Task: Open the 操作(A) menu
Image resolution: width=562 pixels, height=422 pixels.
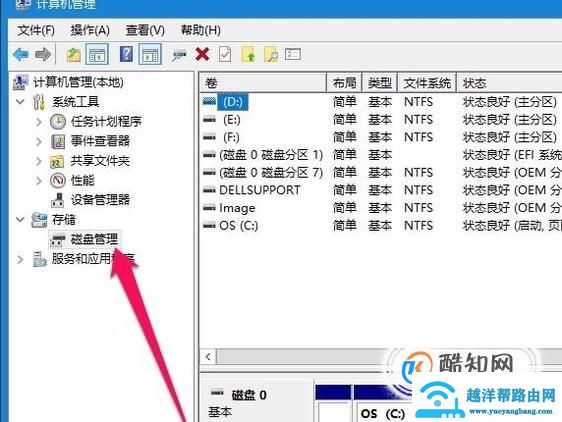Action: pyautogui.click(x=90, y=30)
